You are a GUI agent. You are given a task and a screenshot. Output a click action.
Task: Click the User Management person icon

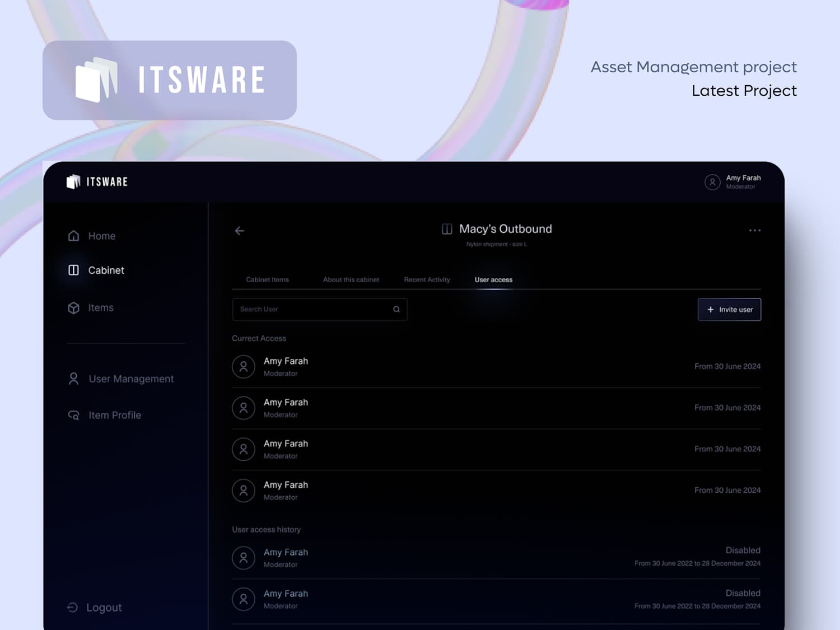(x=73, y=379)
